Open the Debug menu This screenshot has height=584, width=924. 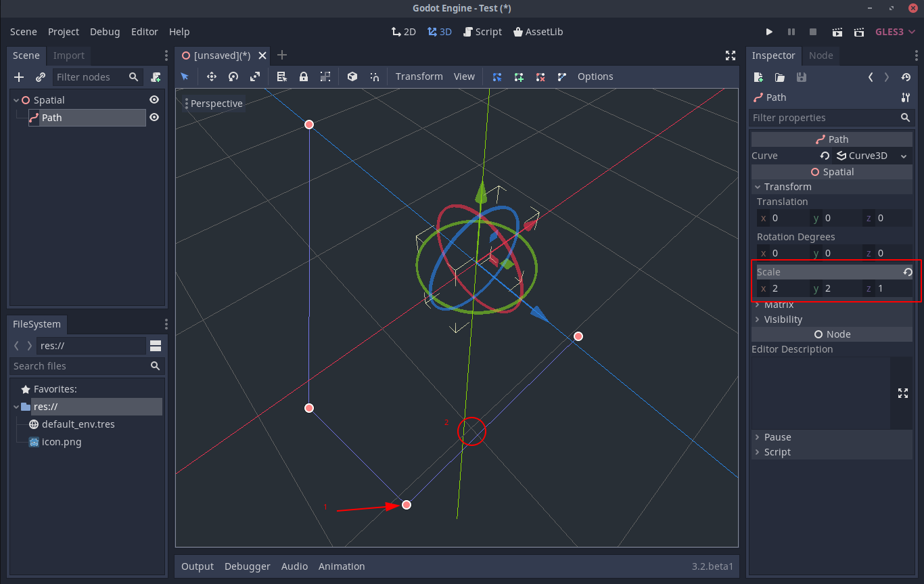[105, 32]
